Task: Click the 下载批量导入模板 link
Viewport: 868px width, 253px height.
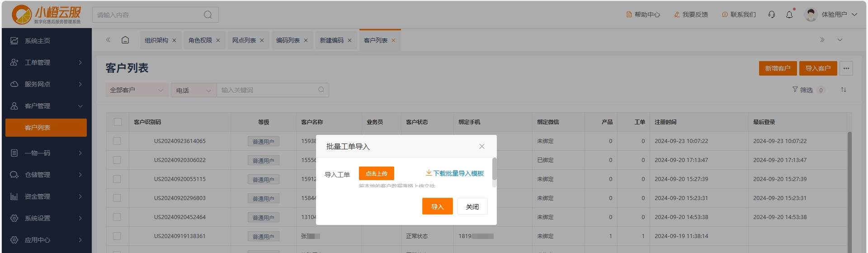Action: (x=455, y=173)
